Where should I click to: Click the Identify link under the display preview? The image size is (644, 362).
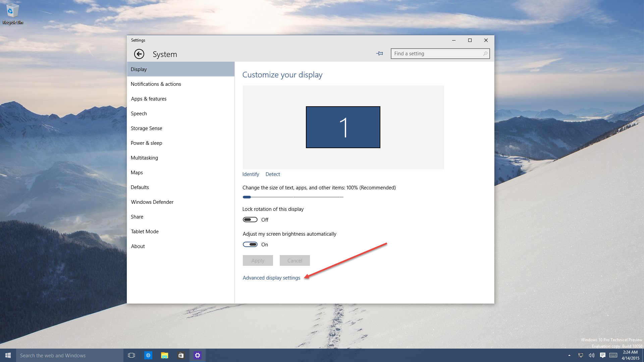(250, 174)
